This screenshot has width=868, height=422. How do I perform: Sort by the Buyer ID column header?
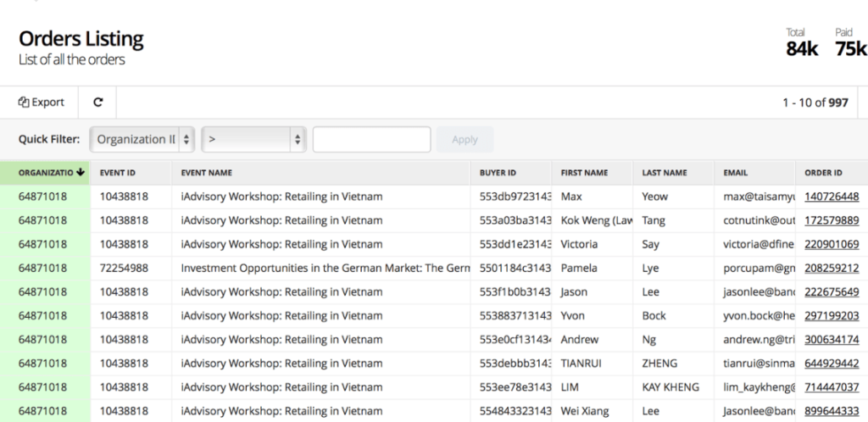pyautogui.click(x=498, y=173)
